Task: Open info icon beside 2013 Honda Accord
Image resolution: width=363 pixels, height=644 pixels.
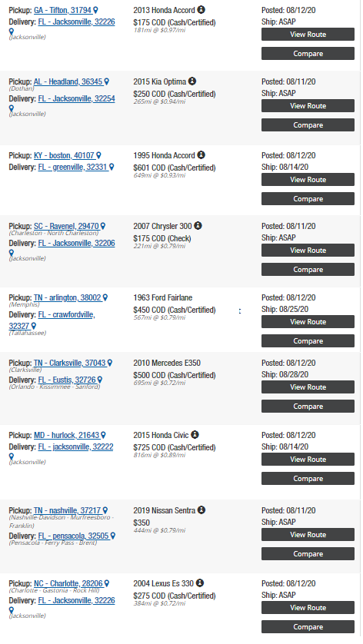Action: click(x=201, y=9)
